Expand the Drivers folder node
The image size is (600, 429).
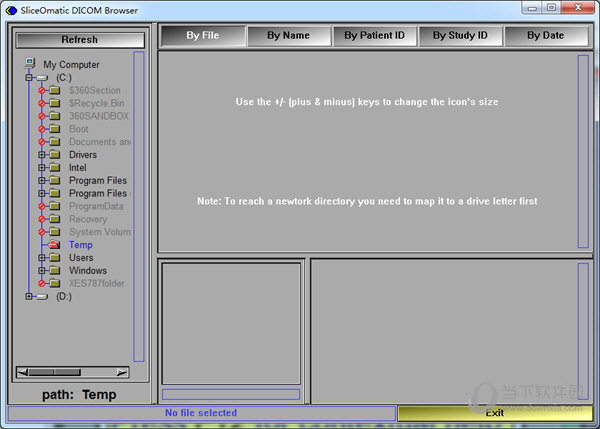tap(42, 155)
